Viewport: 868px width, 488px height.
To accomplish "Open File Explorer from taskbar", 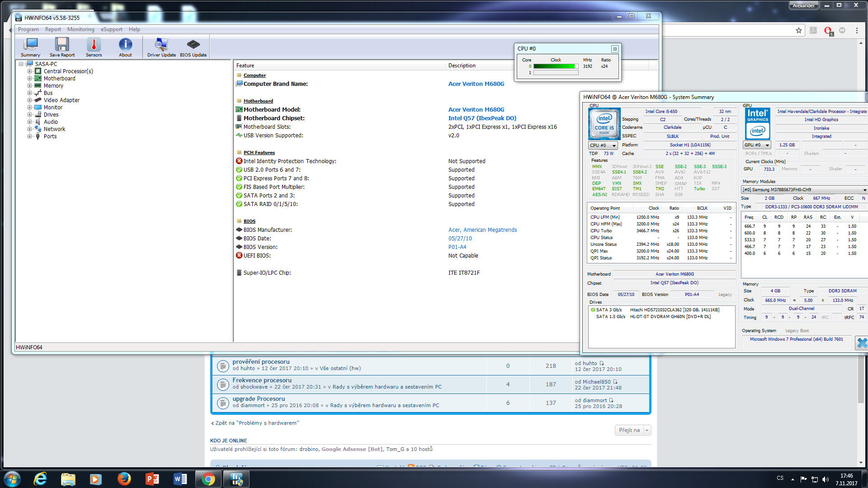I will pyautogui.click(x=68, y=479).
